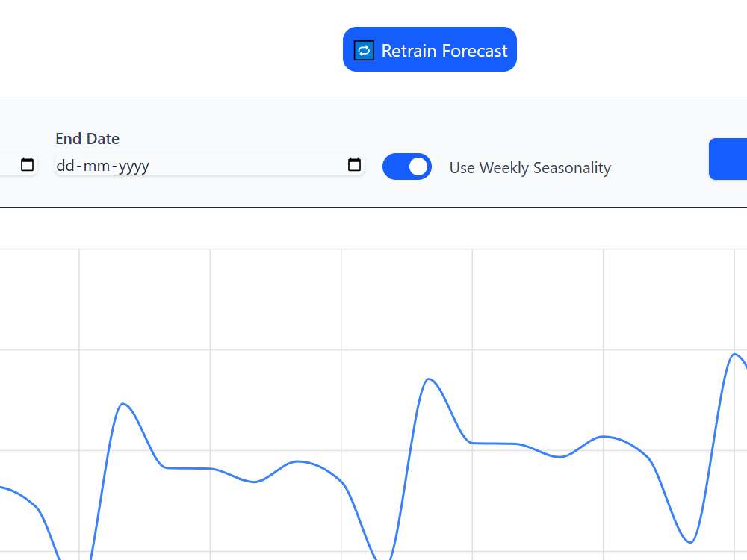Open the End Date calendar picker icon
Image resolution: width=747 pixels, height=560 pixels.
click(x=354, y=165)
